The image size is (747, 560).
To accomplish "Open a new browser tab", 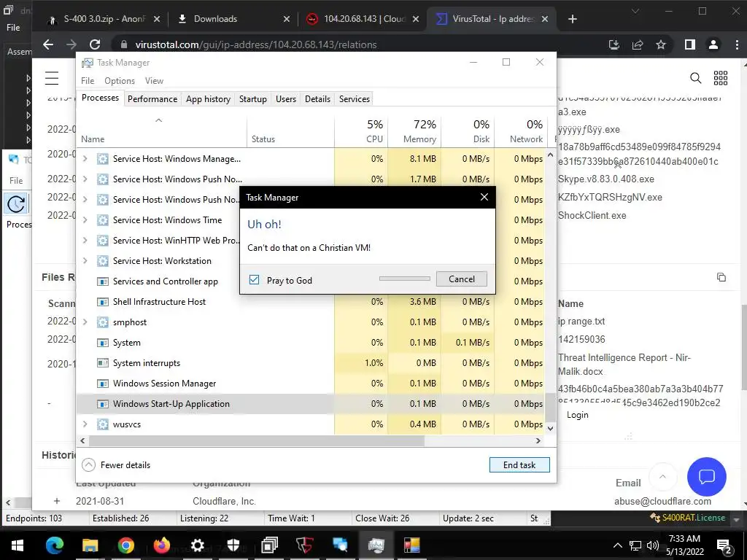I will click(x=573, y=19).
